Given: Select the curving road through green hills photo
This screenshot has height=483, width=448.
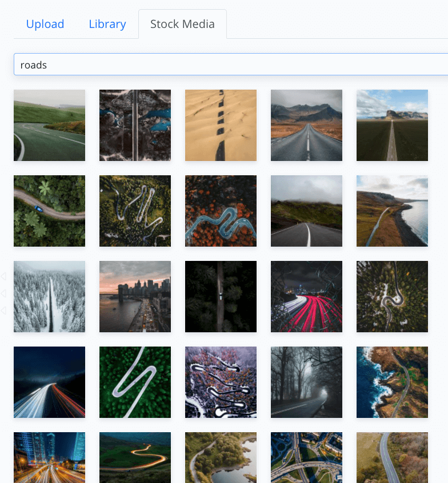Looking at the screenshot, I should [49, 126].
